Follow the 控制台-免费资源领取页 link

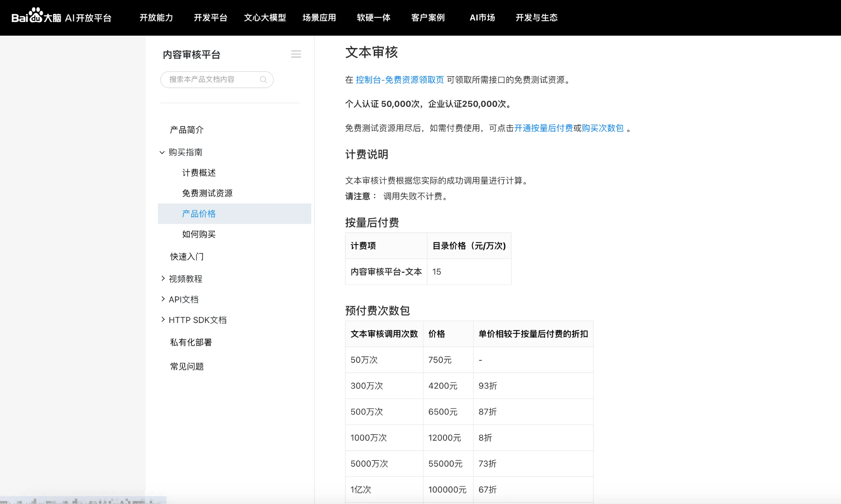click(x=400, y=80)
